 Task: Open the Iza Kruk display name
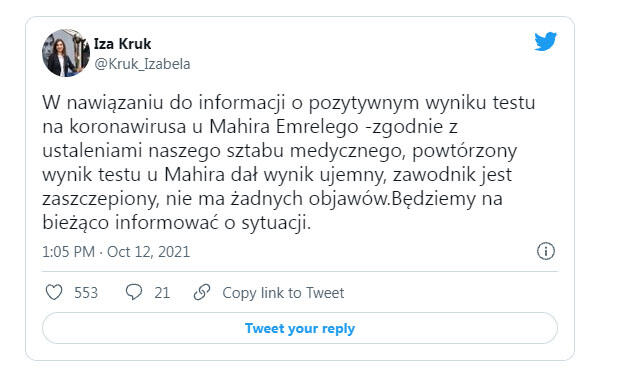click(x=122, y=44)
